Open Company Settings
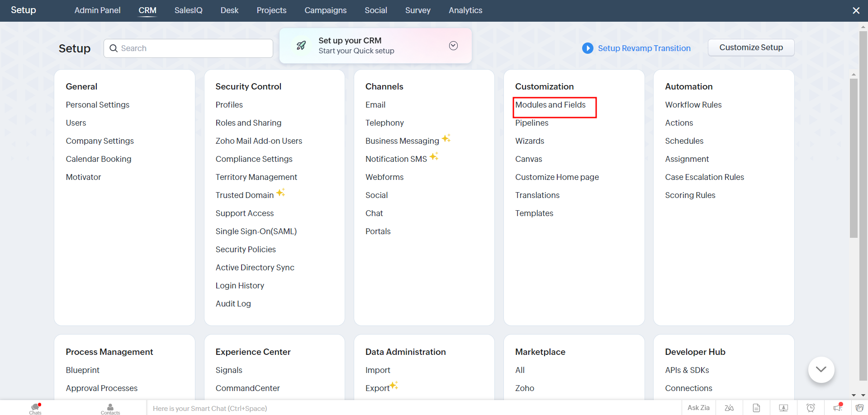868x415 pixels. click(100, 141)
